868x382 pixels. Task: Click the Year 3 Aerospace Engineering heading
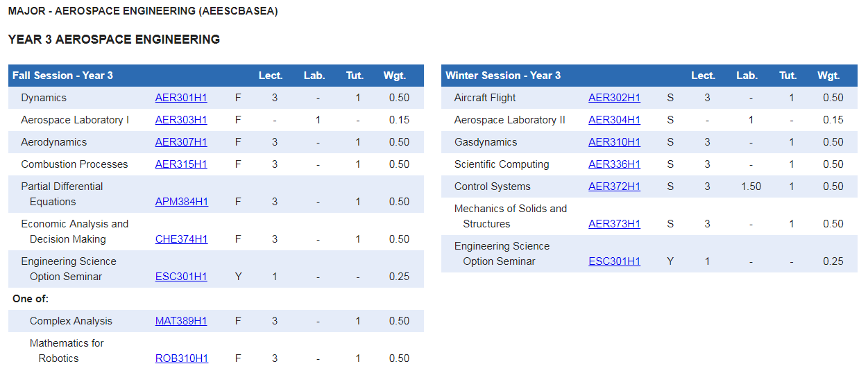tap(114, 40)
